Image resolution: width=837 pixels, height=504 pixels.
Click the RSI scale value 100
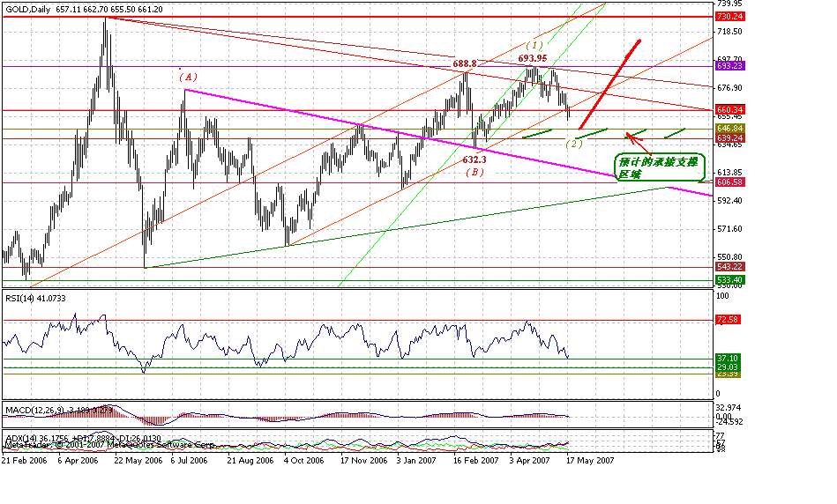tap(721, 295)
